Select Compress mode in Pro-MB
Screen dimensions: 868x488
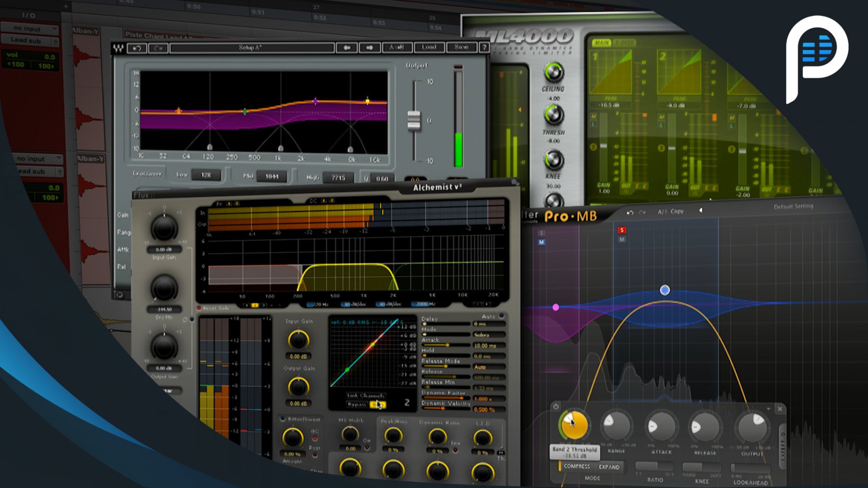(576, 466)
